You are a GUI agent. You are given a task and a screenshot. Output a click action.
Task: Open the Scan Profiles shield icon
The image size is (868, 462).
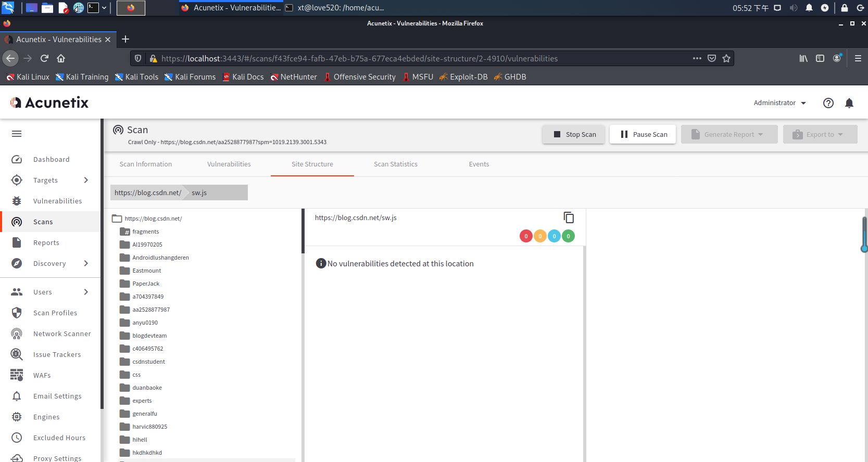(17, 313)
